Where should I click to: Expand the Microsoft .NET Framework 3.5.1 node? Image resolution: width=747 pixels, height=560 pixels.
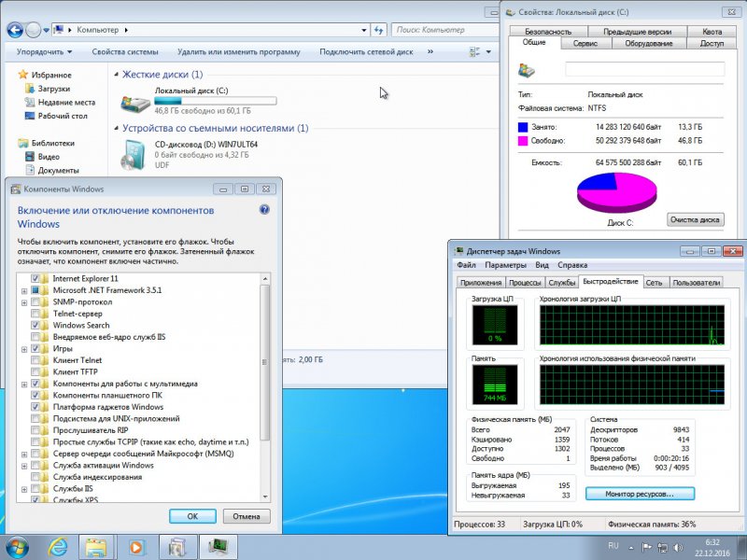[x=24, y=290]
